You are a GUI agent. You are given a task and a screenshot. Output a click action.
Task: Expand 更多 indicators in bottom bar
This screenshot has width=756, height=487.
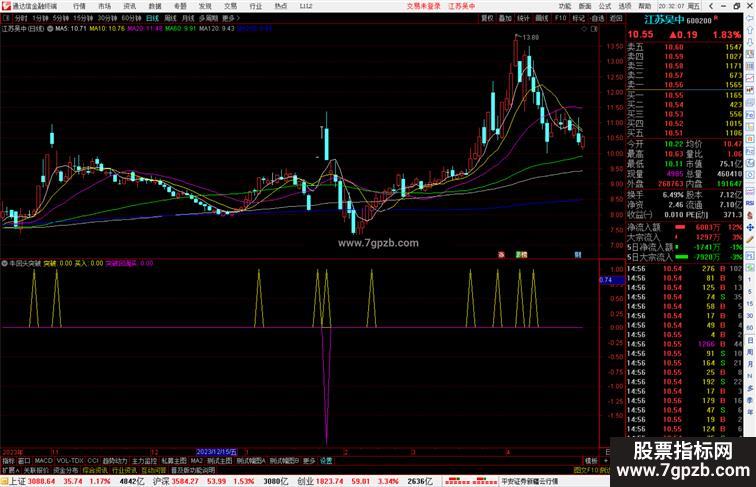coord(309,461)
